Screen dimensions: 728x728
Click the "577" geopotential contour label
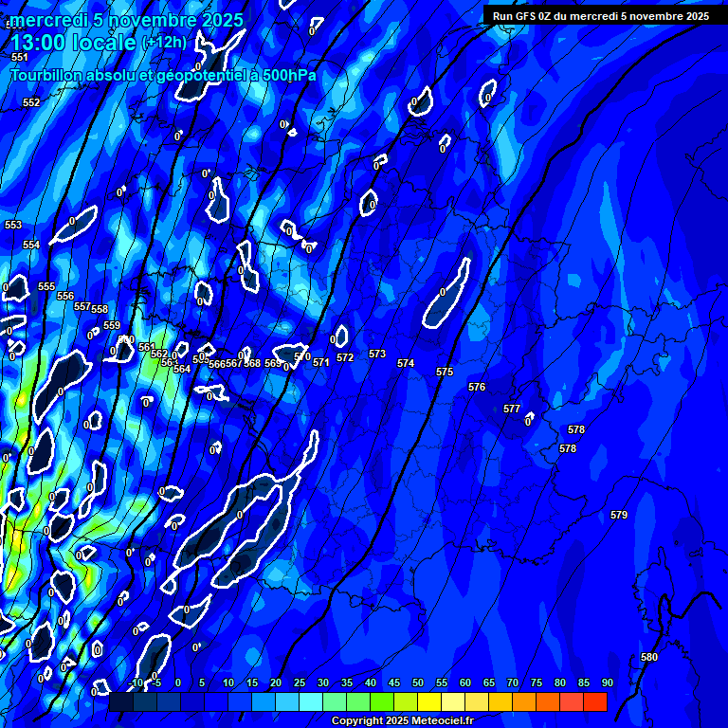[x=512, y=409]
